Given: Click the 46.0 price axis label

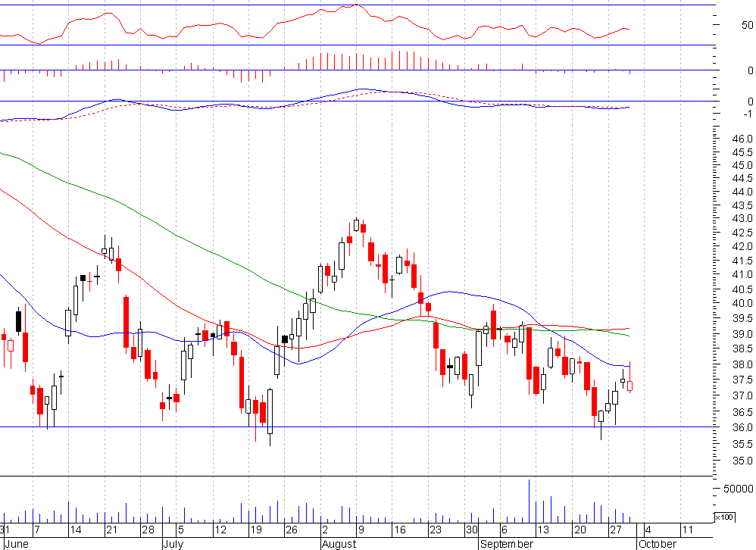Looking at the screenshot, I should [x=742, y=139].
